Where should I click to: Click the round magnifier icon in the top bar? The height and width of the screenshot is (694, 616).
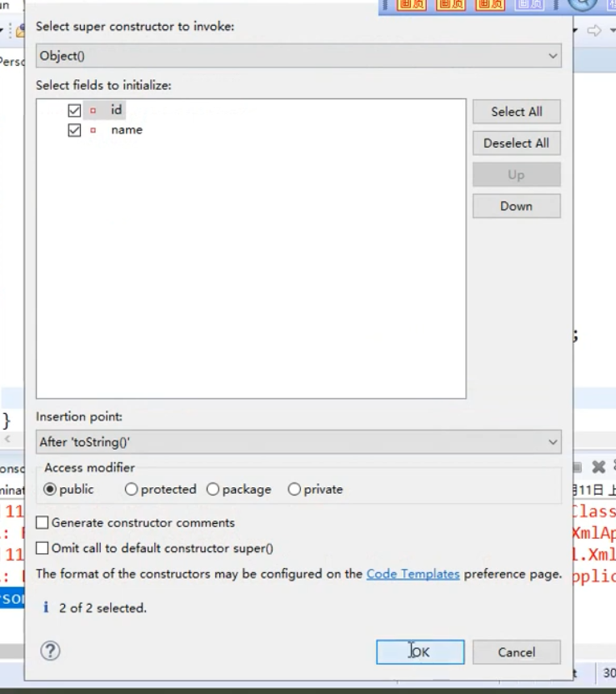(x=583, y=4)
